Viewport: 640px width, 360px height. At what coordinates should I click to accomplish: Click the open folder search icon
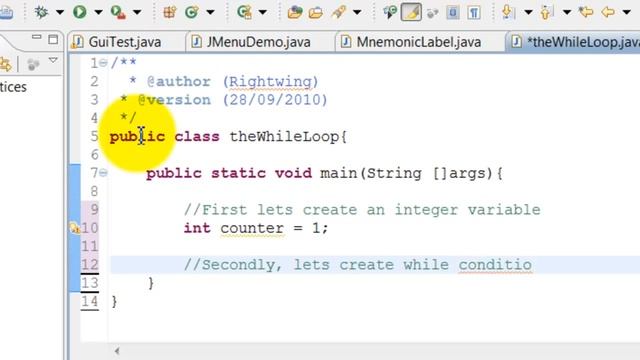click(x=316, y=13)
